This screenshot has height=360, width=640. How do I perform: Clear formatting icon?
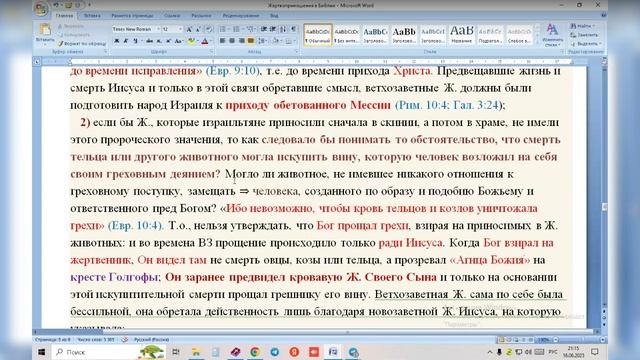coord(209,29)
